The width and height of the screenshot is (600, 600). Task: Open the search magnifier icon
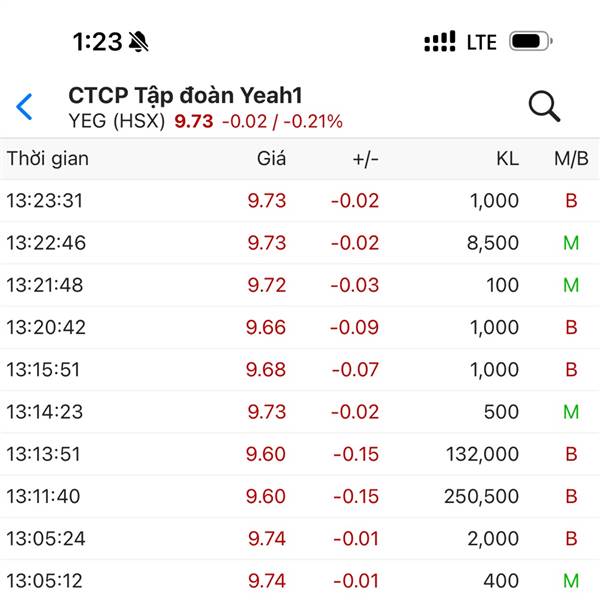point(544,106)
